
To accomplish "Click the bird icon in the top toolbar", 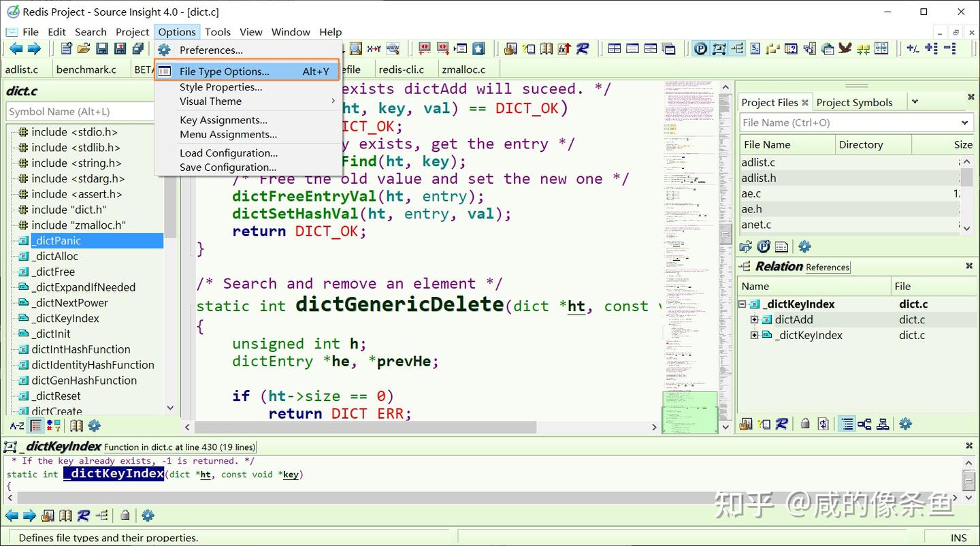I will pos(845,48).
